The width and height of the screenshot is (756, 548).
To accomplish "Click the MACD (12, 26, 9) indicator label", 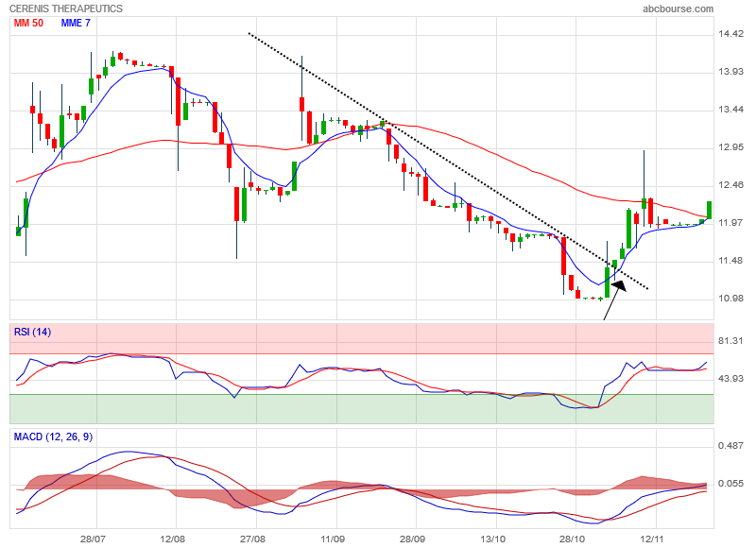I will pos(53,437).
